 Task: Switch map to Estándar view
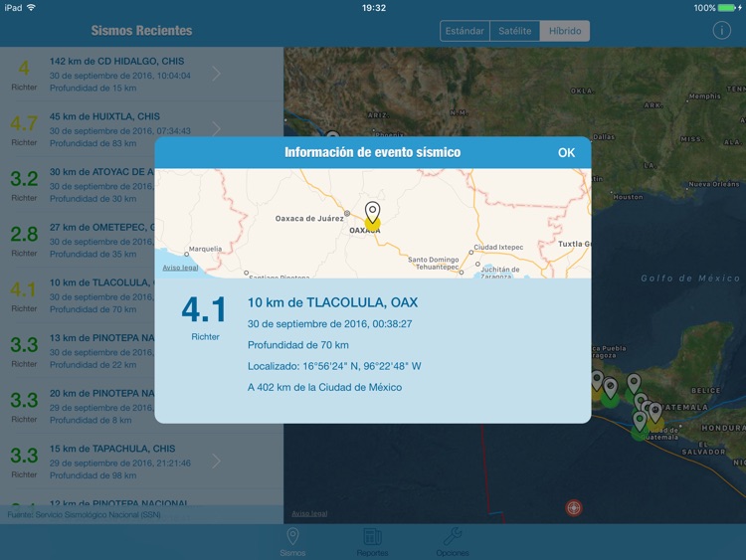465,31
